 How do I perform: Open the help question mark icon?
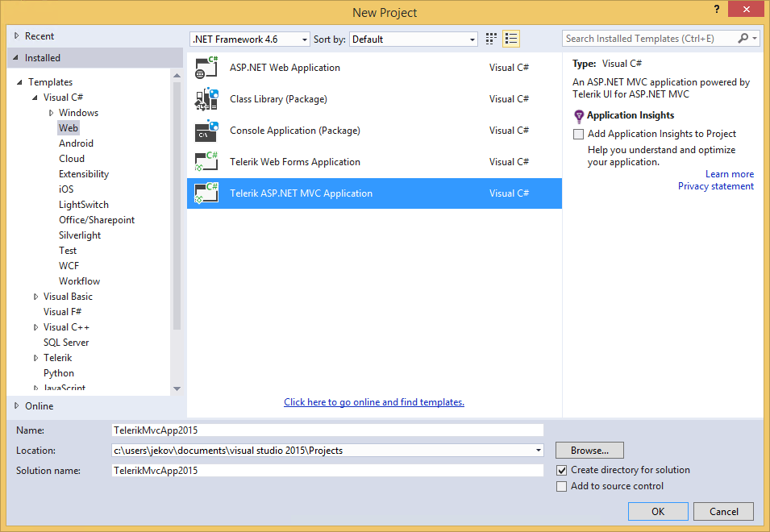(716, 10)
